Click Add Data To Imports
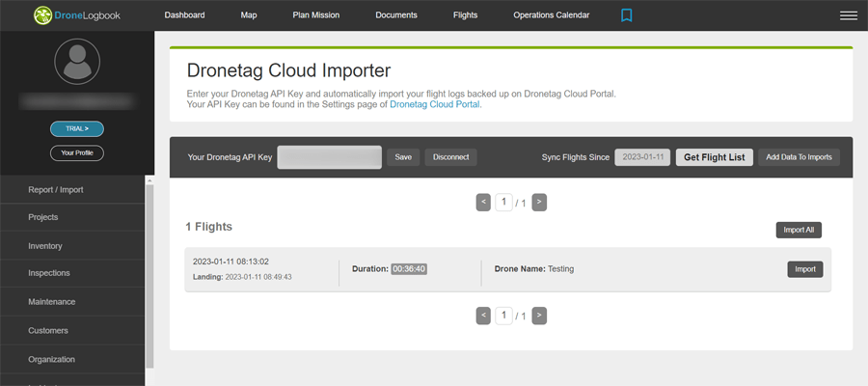Image resolution: width=868 pixels, height=386 pixels. [x=799, y=157]
